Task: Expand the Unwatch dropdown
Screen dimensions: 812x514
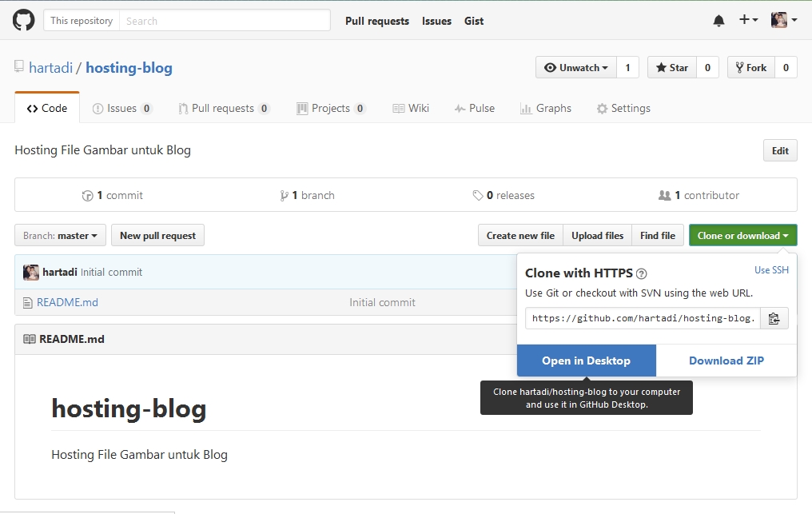Action: tap(576, 68)
